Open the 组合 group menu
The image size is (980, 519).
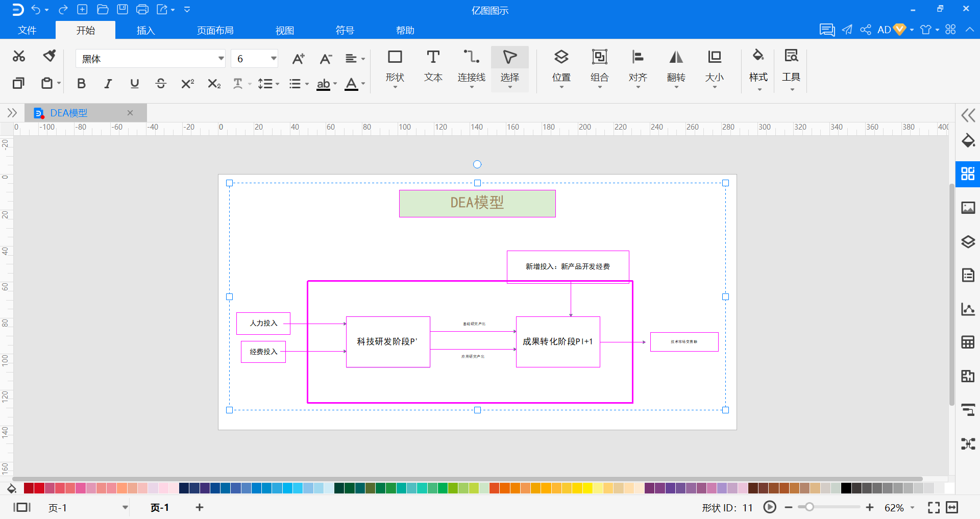[x=599, y=67]
